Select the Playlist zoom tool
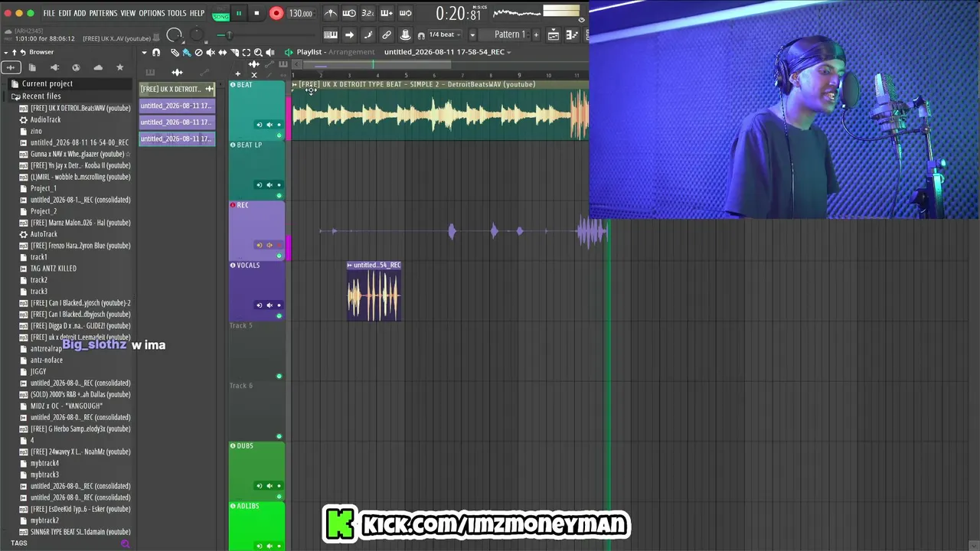 pos(258,52)
